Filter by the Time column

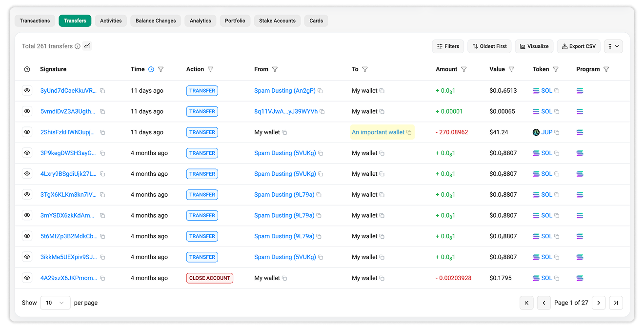[161, 69]
